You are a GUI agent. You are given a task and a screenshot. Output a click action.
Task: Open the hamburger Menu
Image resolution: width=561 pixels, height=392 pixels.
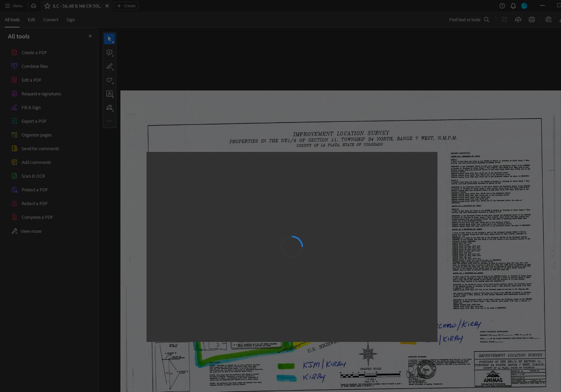point(7,5)
